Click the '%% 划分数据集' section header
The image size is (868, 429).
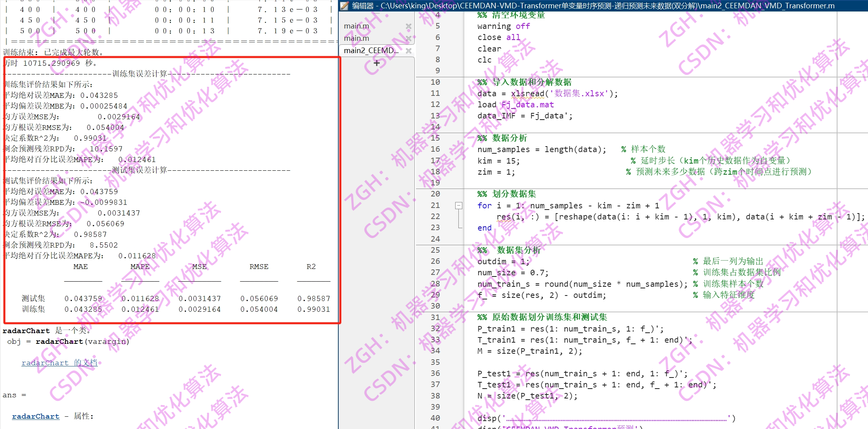click(507, 194)
